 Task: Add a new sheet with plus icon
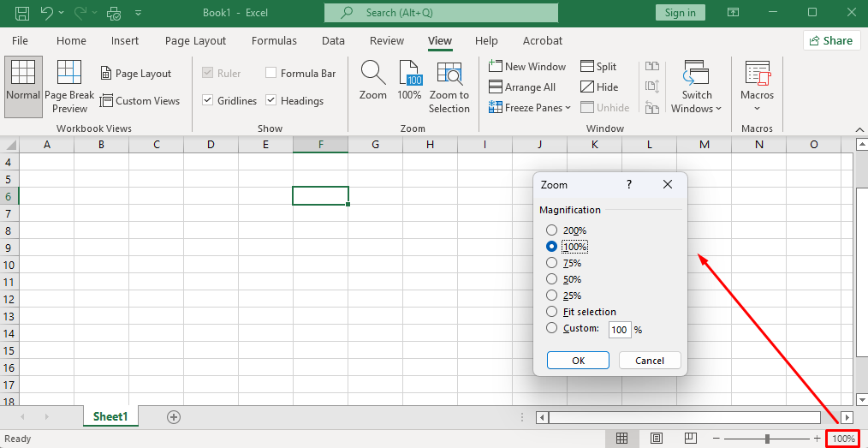click(174, 417)
